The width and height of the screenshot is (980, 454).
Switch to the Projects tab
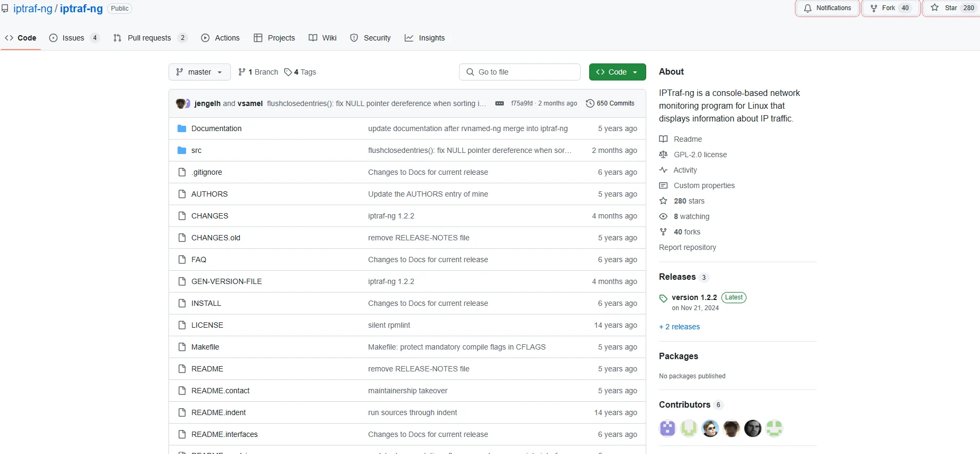pyautogui.click(x=274, y=38)
